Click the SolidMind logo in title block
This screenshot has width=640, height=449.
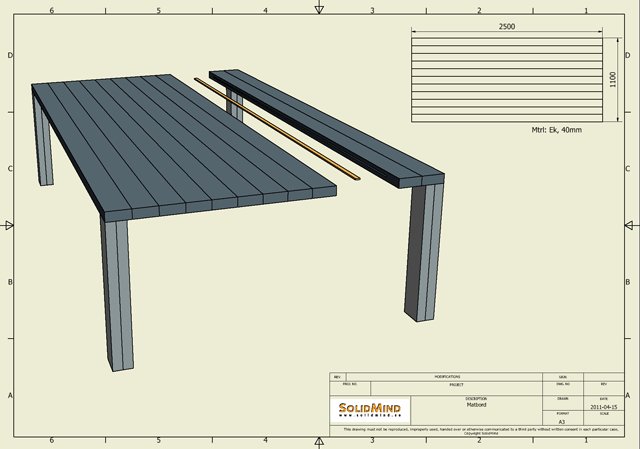(x=369, y=409)
